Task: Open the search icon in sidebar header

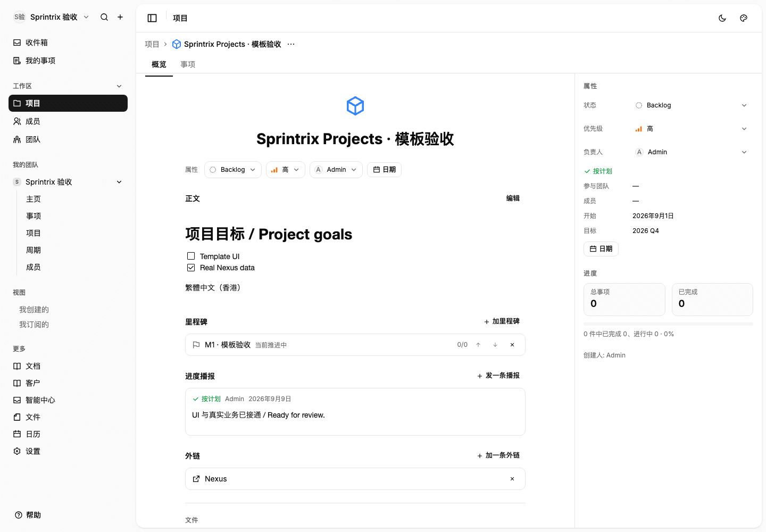Action: 104,17
